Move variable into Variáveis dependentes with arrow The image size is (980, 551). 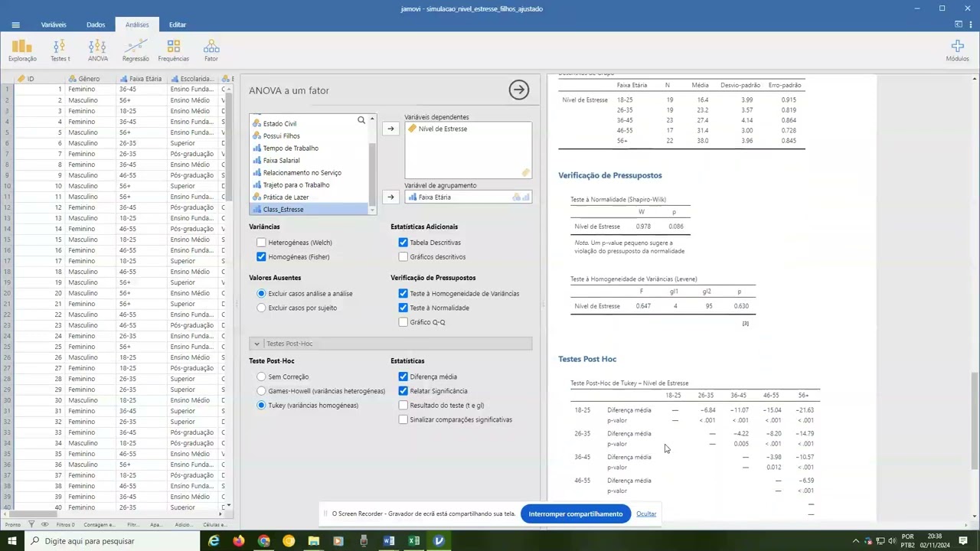pos(390,129)
